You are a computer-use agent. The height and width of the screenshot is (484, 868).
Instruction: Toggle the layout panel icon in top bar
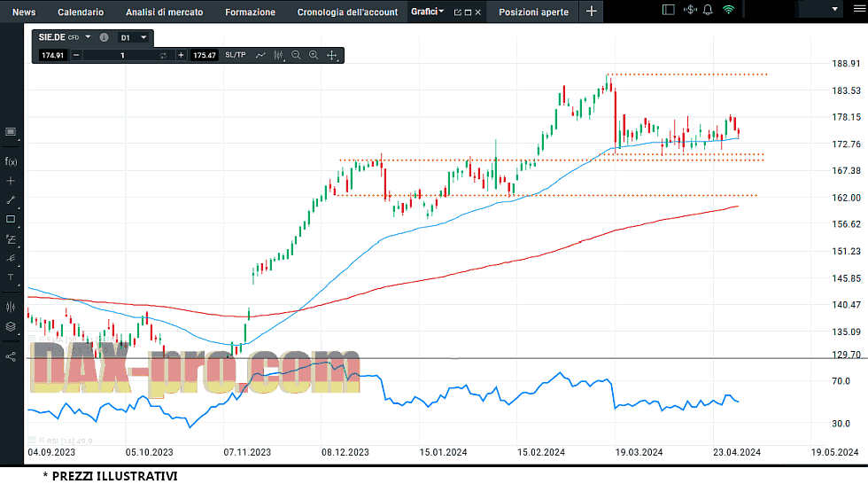click(668, 10)
